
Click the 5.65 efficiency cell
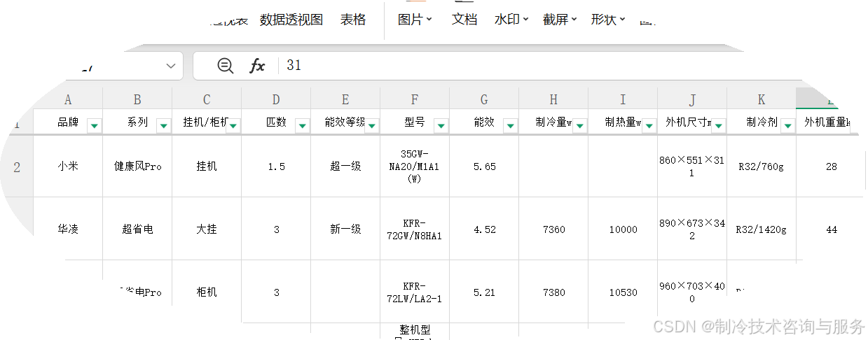tap(484, 167)
